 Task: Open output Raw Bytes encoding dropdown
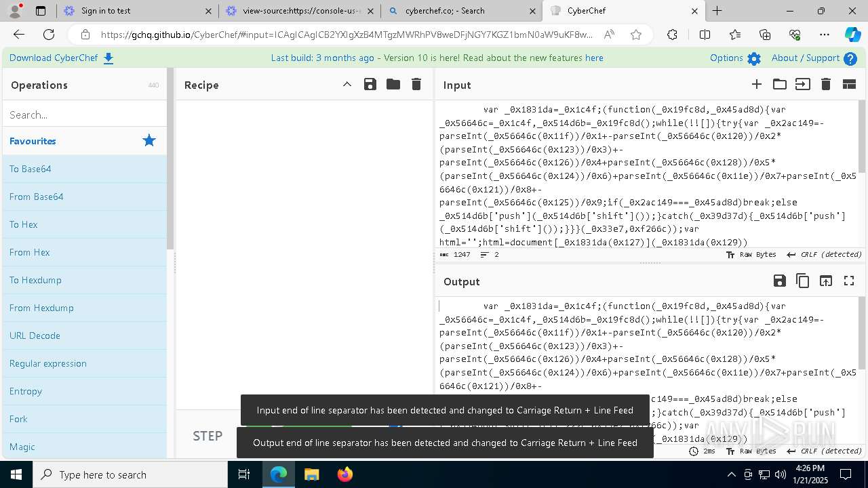[x=751, y=451]
